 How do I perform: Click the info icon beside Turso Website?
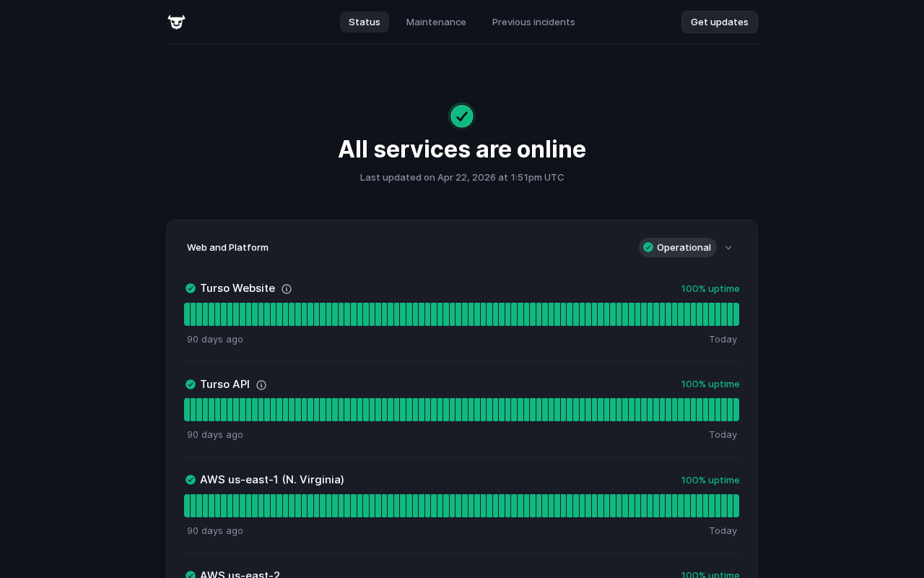pos(287,289)
